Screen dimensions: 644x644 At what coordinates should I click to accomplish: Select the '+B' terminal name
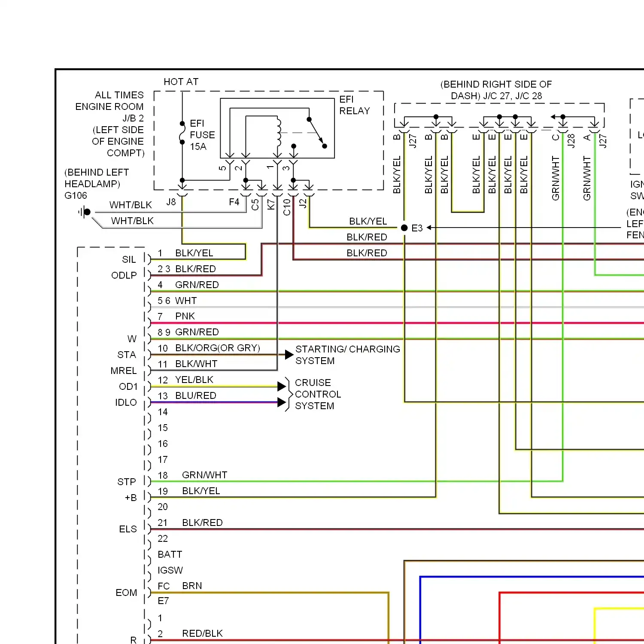tap(131, 498)
